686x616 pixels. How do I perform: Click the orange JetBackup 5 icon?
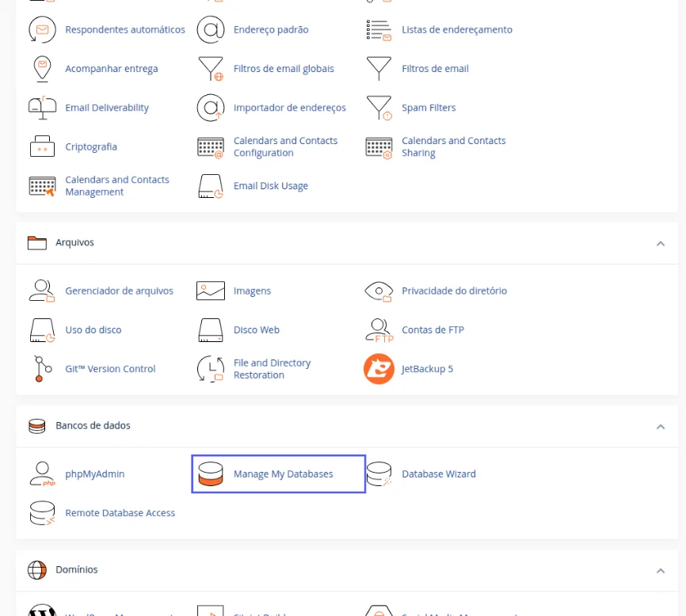tap(379, 369)
